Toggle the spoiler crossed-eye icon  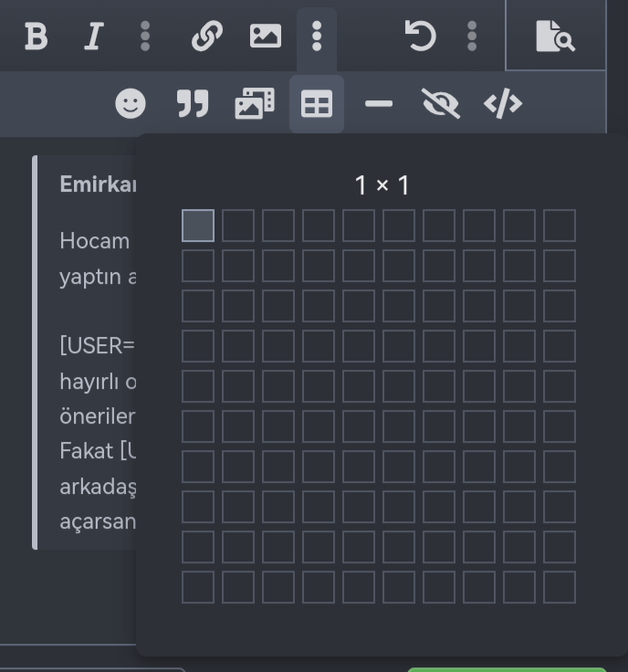[441, 104]
